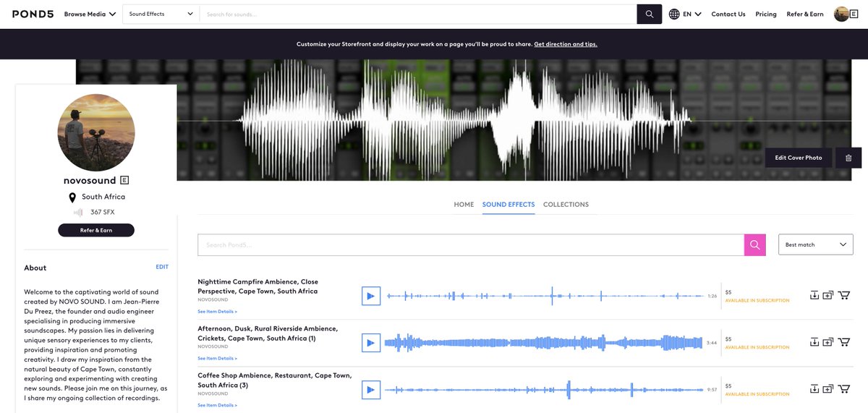Click NOVOSOUND artist label under Nighttime Campfire
Viewport: 868px width, 413px height.
tap(213, 299)
